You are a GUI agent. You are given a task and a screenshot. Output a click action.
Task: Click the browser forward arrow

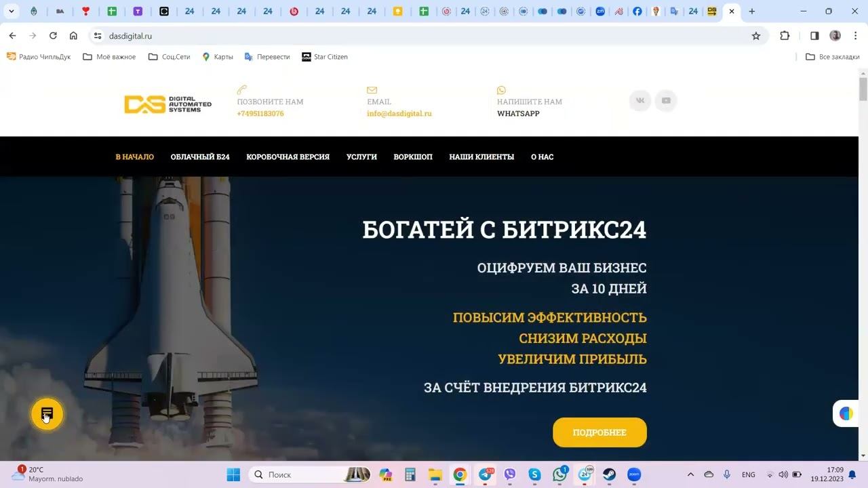[x=33, y=36]
